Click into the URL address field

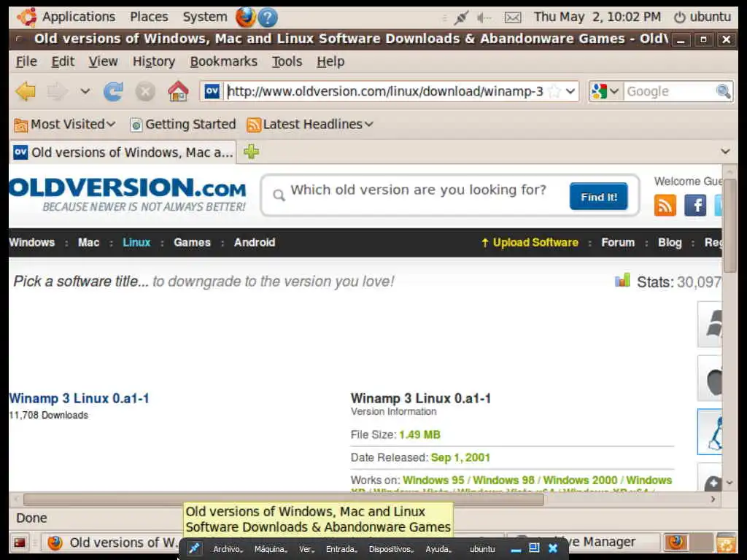386,91
